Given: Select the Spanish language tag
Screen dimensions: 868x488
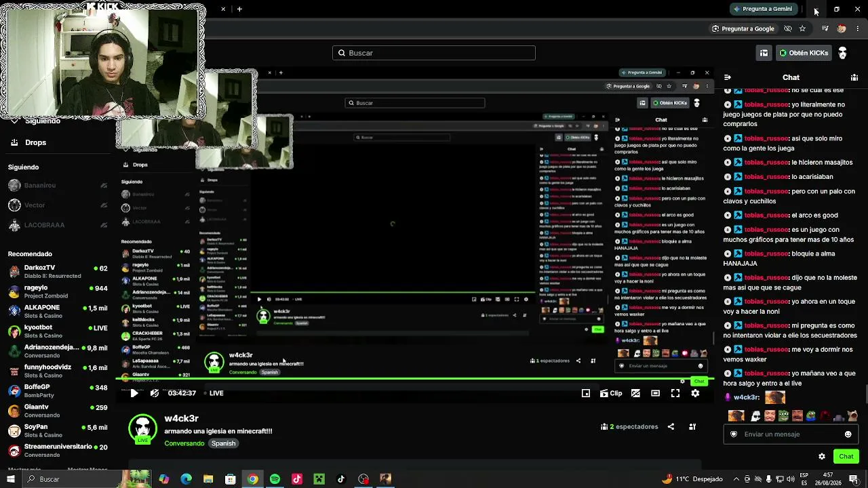Looking at the screenshot, I should 223,443.
